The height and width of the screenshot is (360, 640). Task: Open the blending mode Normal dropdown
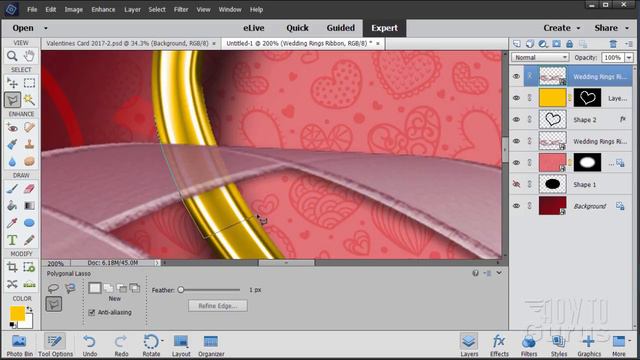click(540, 58)
